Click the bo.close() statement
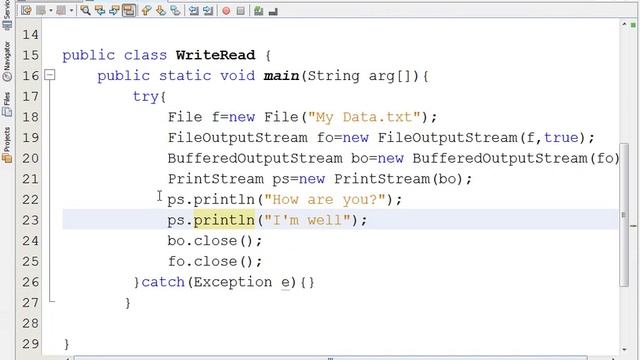640x360 pixels. tap(215, 241)
